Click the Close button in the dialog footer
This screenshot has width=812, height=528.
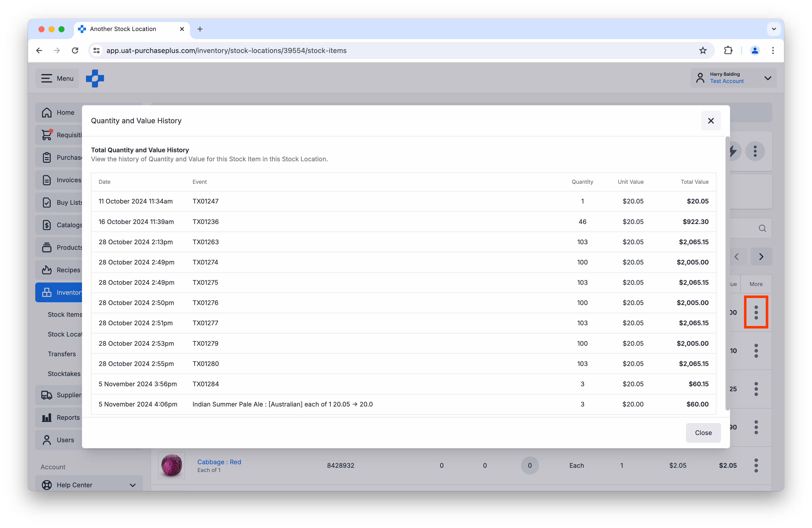tap(703, 432)
